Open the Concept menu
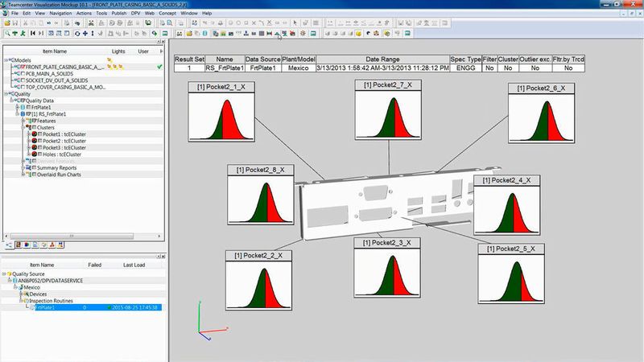Viewport: 644px width, 362px height. (x=167, y=13)
